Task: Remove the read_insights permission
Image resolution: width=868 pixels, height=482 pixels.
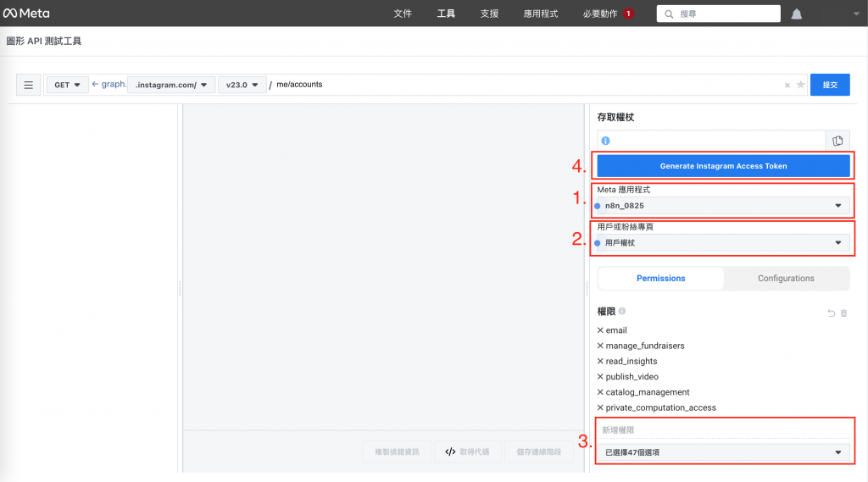Action: point(600,362)
